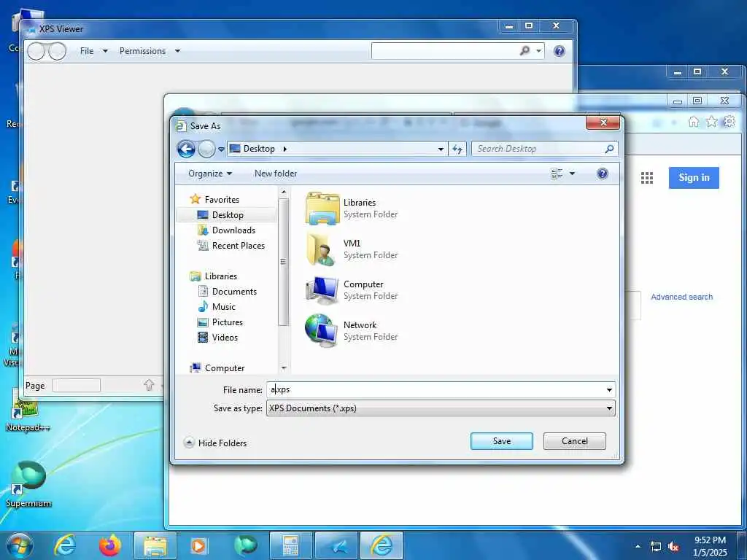Expand the address bar previous locations dropdown
Image resolution: width=747 pixels, height=560 pixels.
[x=441, y=149]
